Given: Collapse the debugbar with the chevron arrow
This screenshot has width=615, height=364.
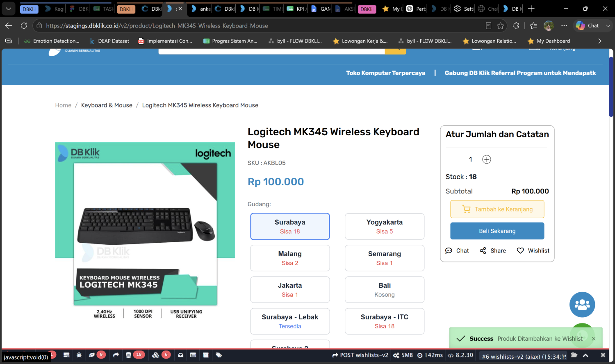Looking at the screenshot, I should pos(585,355).
